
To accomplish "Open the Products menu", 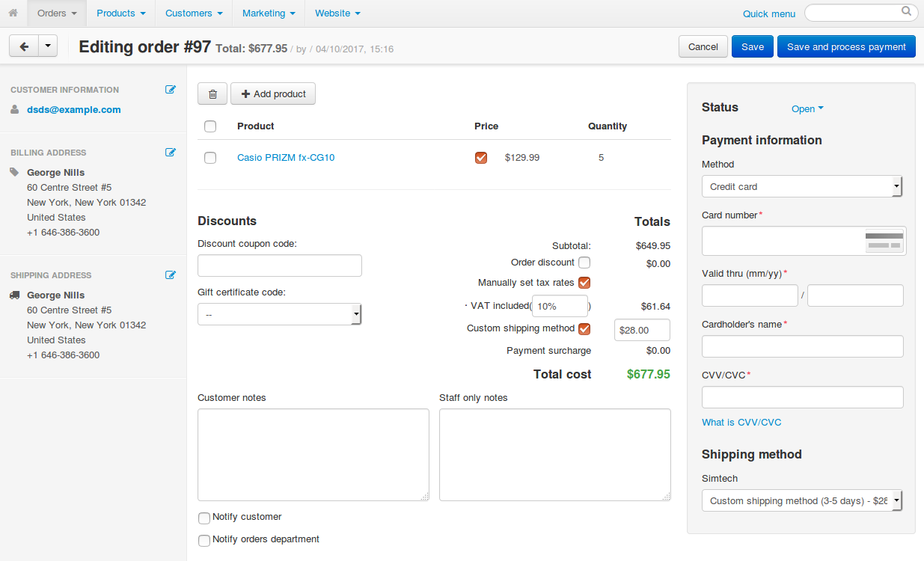I will 120,13.
